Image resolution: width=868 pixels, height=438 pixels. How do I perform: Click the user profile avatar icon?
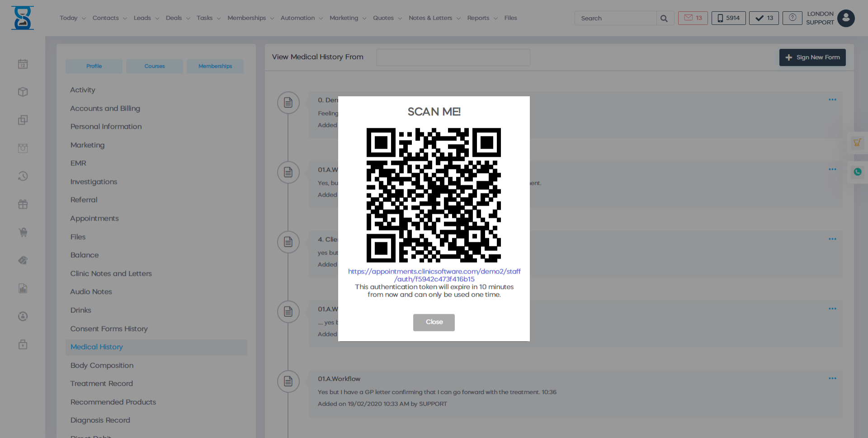coord(845,19)
